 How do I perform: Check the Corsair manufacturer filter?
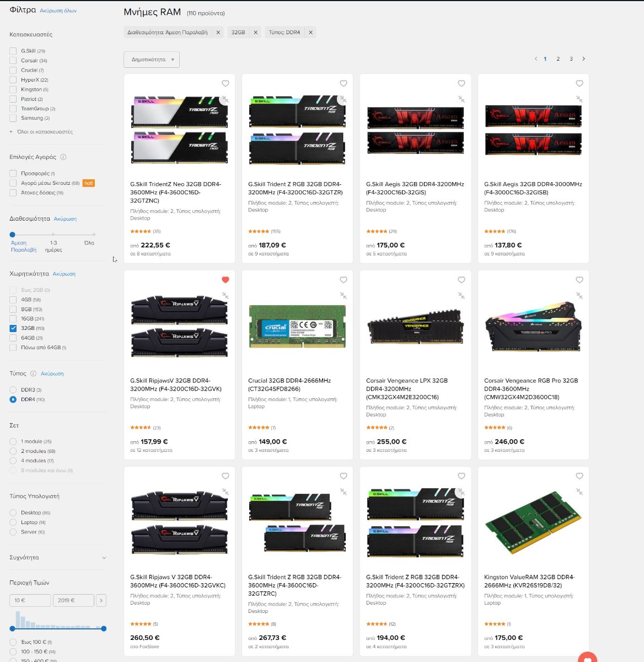[x=13, y=61]
